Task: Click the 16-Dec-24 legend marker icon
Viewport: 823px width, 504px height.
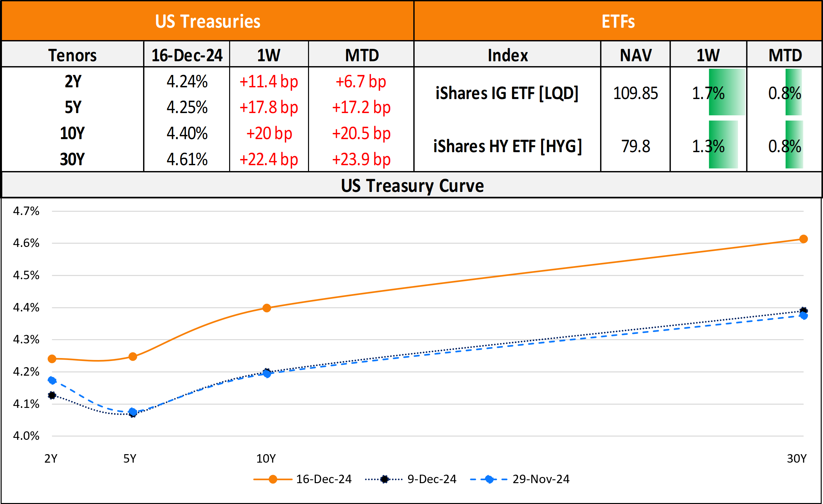Action: pyautogui.click(x=272, y=479)
